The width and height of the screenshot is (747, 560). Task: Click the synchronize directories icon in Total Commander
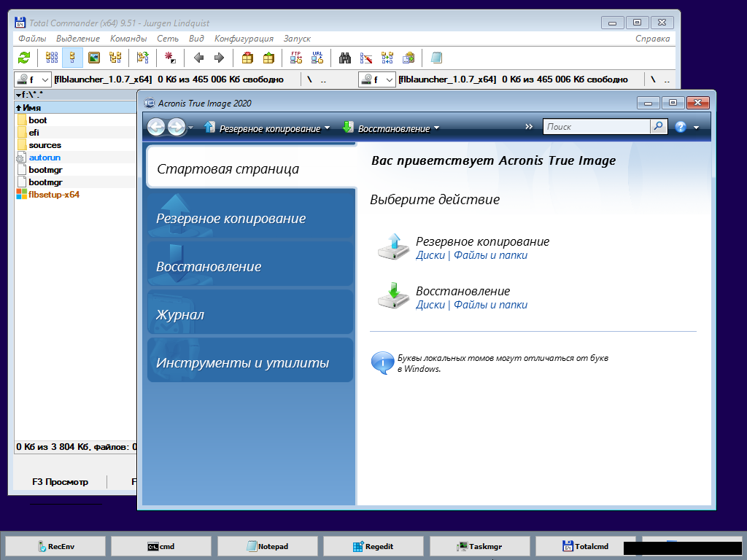(387, 58)
